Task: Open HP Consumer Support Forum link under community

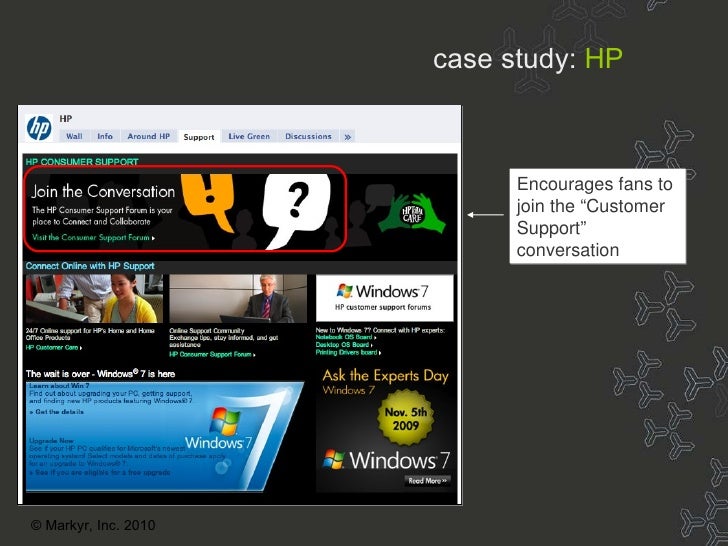Action: tap(212, 354)
